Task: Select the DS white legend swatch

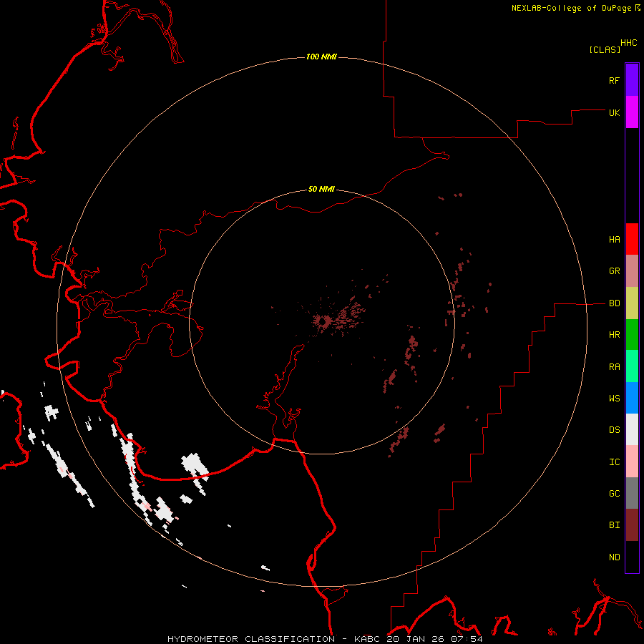Action: point(632,429)
